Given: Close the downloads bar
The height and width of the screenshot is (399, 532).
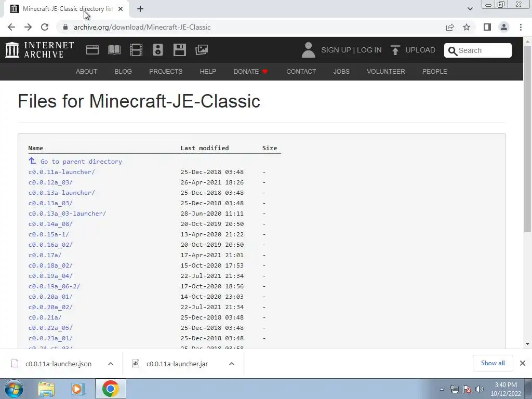Looking at the screenshot, I should click(523, 363).
